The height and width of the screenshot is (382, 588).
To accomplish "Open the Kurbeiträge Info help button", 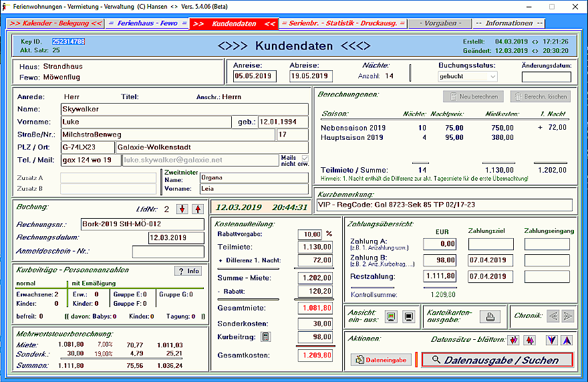I will [188, 271].
